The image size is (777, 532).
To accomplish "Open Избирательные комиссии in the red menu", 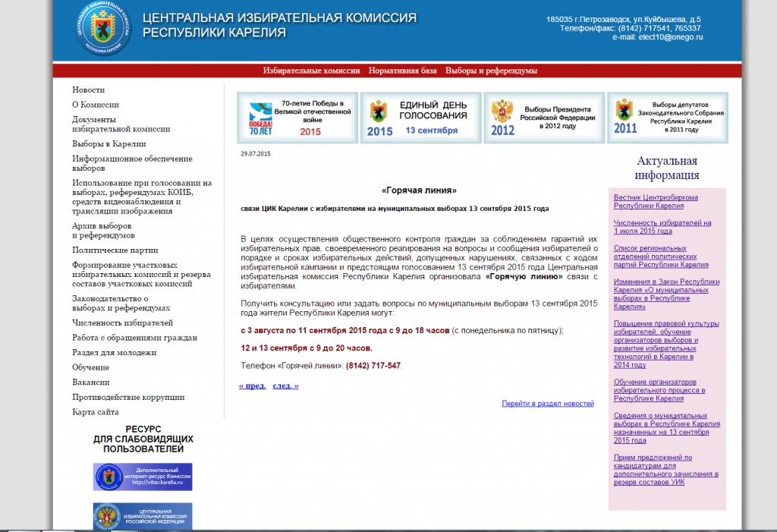I will [311, 71].
